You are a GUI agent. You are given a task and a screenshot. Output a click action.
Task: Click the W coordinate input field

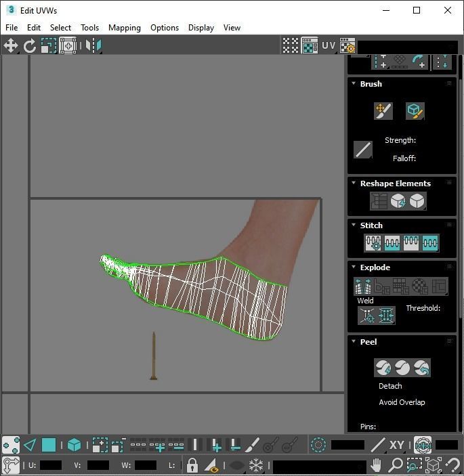(x=146, y=465)
